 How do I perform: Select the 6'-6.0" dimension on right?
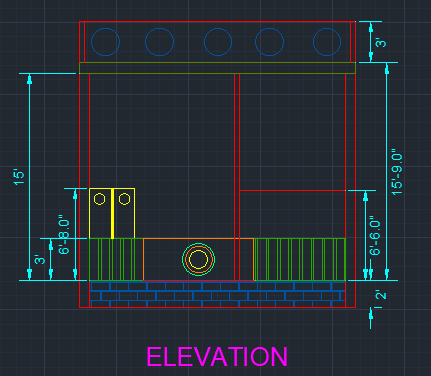[x=375, y=236]
